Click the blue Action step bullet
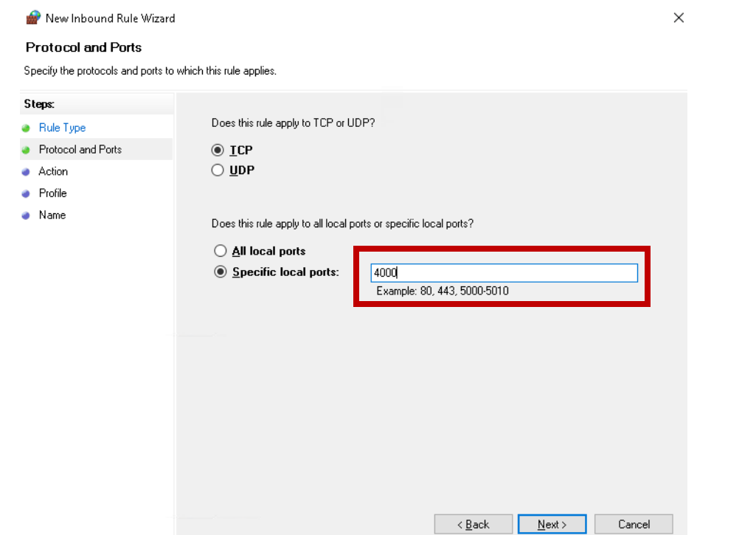 point(26,172)
